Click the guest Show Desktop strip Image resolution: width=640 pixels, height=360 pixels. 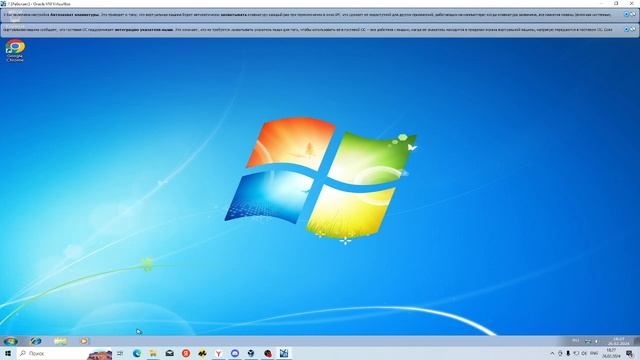(x=637, y=341)
